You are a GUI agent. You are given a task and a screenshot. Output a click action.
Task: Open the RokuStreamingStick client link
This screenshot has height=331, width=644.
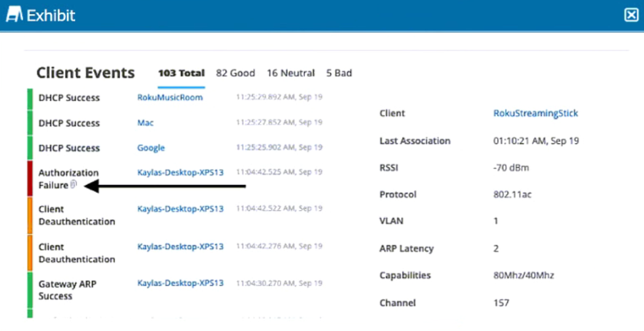point(535,113)
